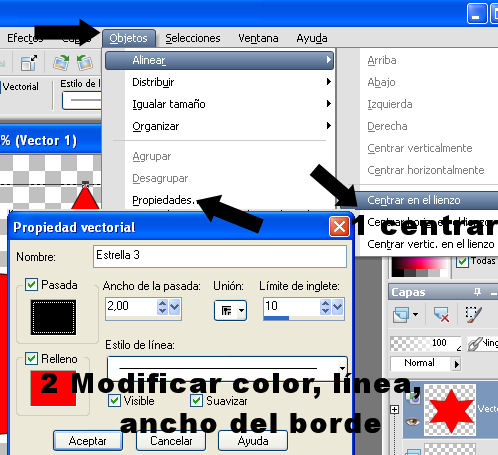This screenshot has width=498, height=455.
Task: Disable the Suavizar checkbox
Action: click(x=197, y=400)
